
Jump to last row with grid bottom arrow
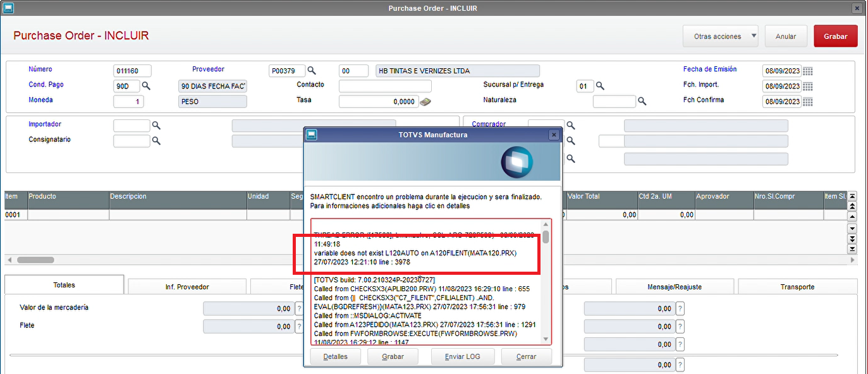pyautogui.click(x=852, y=248)
